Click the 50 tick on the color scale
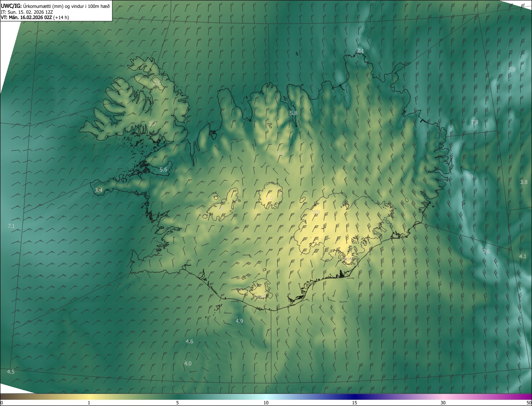The image size is (532, 406). tap(529, 403)
